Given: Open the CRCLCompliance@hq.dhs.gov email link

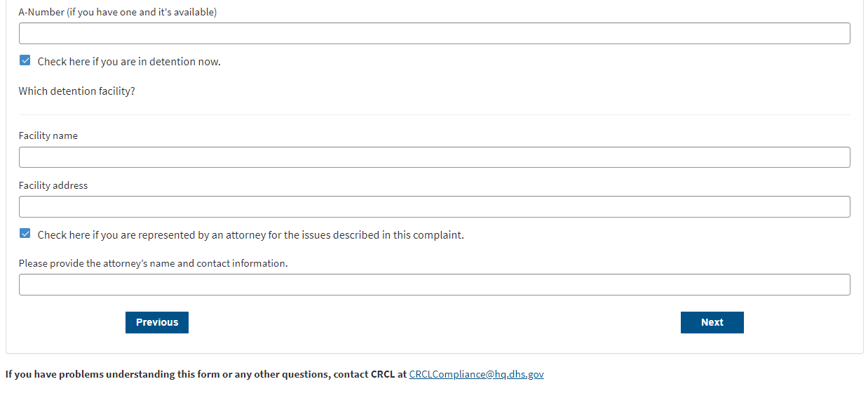Looking at the screenshot, I should click(476, 374).
